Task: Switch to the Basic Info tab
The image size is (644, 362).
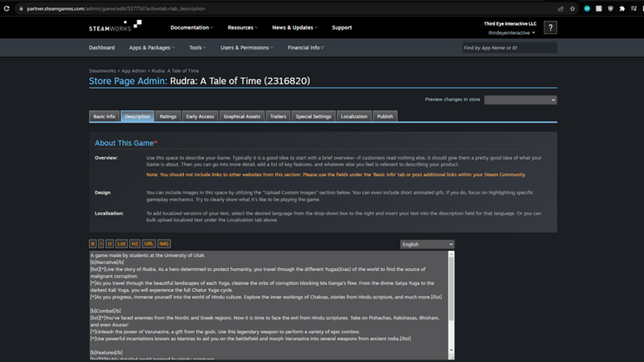Action: 104,116
